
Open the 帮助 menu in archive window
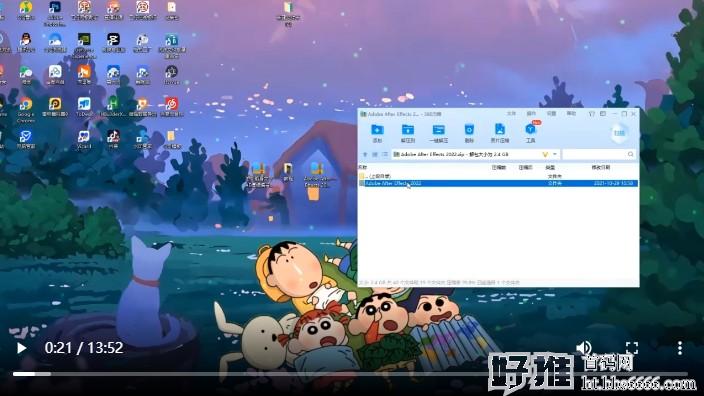coord(571,114)
